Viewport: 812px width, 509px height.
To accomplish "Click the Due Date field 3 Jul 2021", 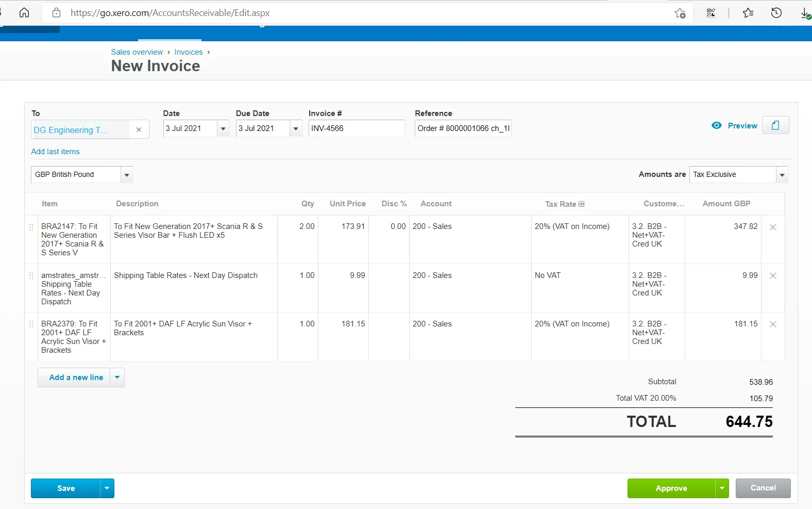I will pos(263,128).
